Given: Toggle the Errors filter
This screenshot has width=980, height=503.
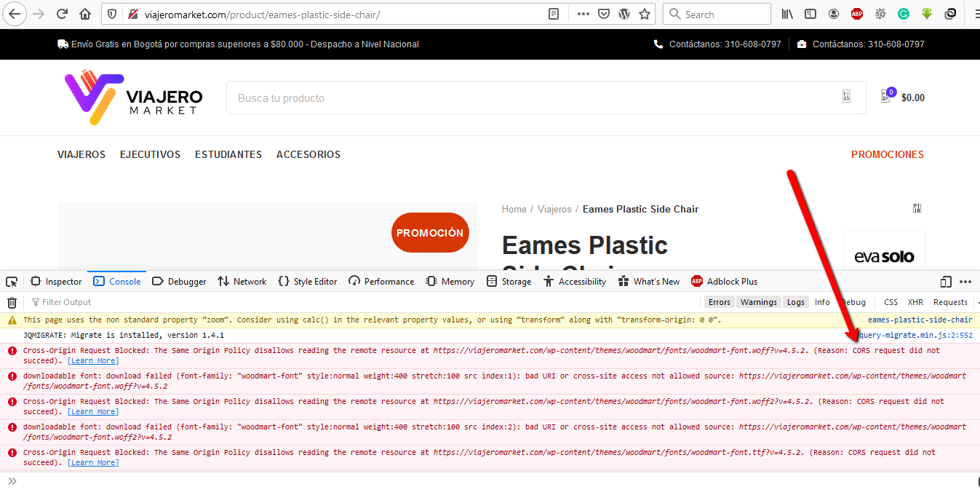Looking at the screenshot, I should tap(719, 302).
